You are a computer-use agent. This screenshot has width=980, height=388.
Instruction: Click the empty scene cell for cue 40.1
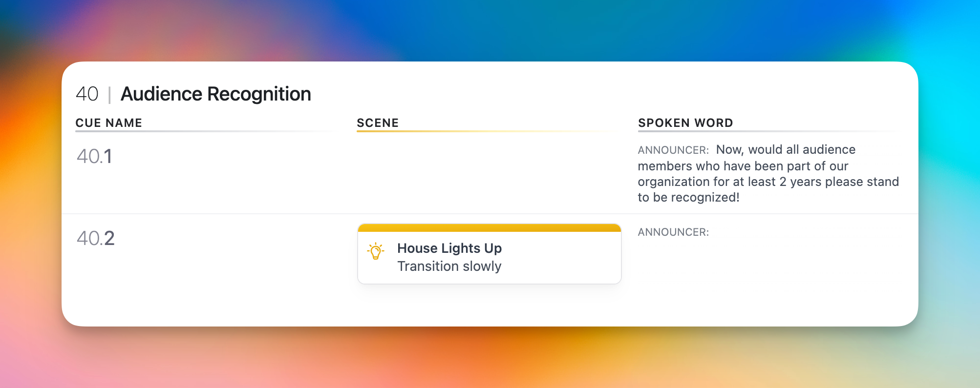coord(489,171)
